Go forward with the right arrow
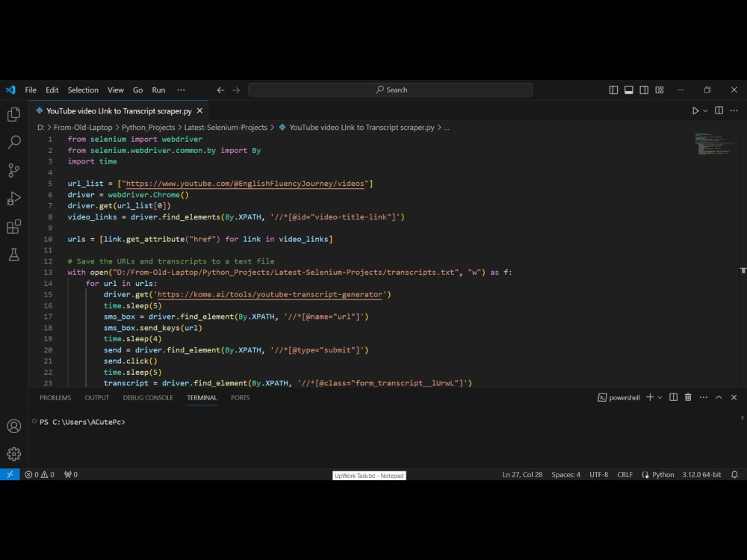The width and height of the screenshot is (747, 560). 236,90
